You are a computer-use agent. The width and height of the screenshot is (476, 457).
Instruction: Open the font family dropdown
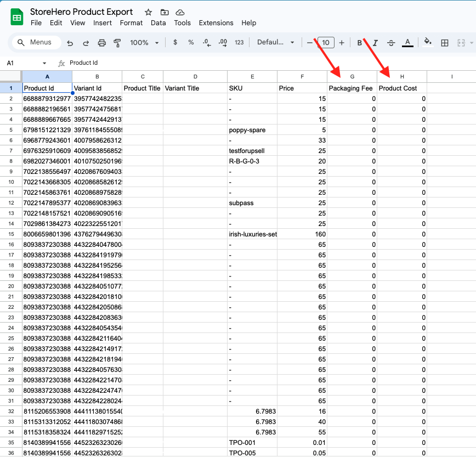click(x=276, y=43)
